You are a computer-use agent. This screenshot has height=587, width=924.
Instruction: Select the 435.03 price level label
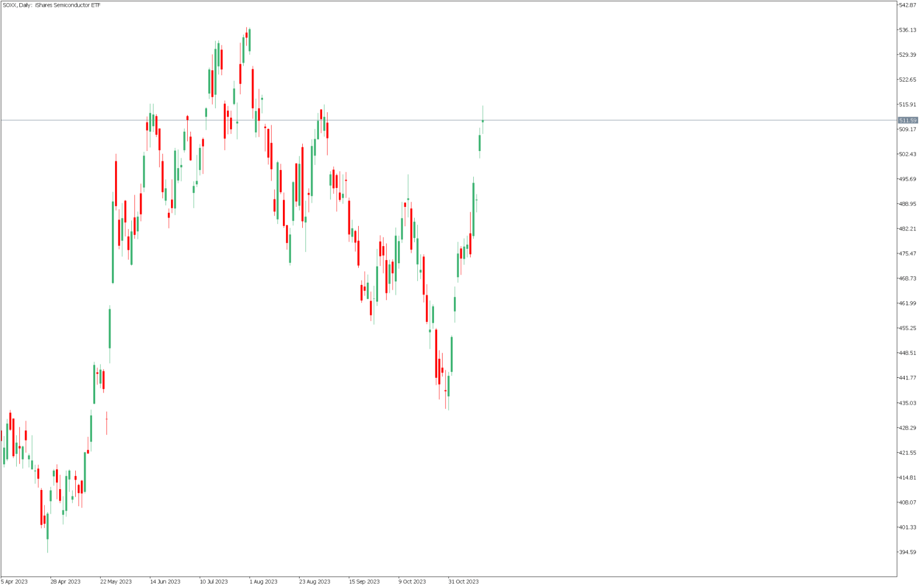[x=907, y=403]
